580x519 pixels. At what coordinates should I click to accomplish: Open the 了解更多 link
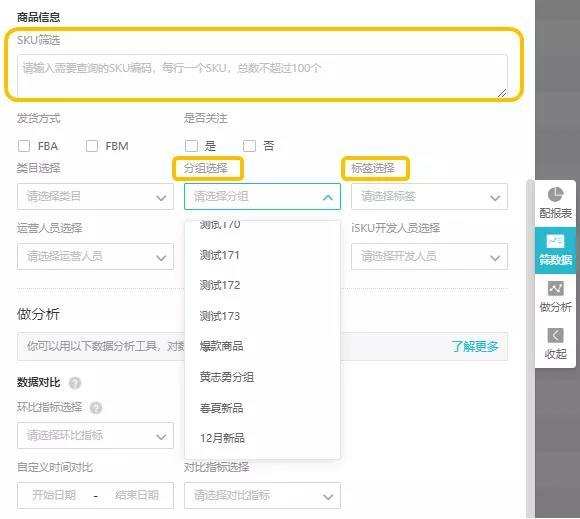[475, 347]
